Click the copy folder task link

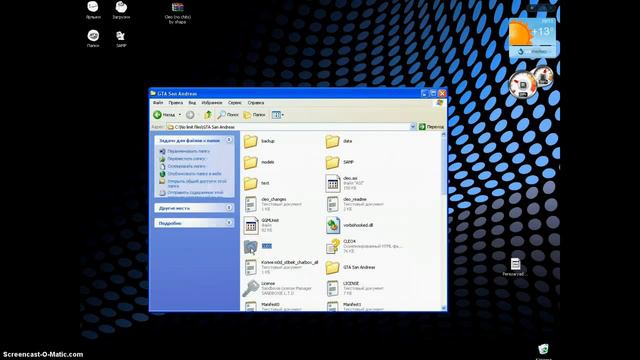click(x=186, y=167)
